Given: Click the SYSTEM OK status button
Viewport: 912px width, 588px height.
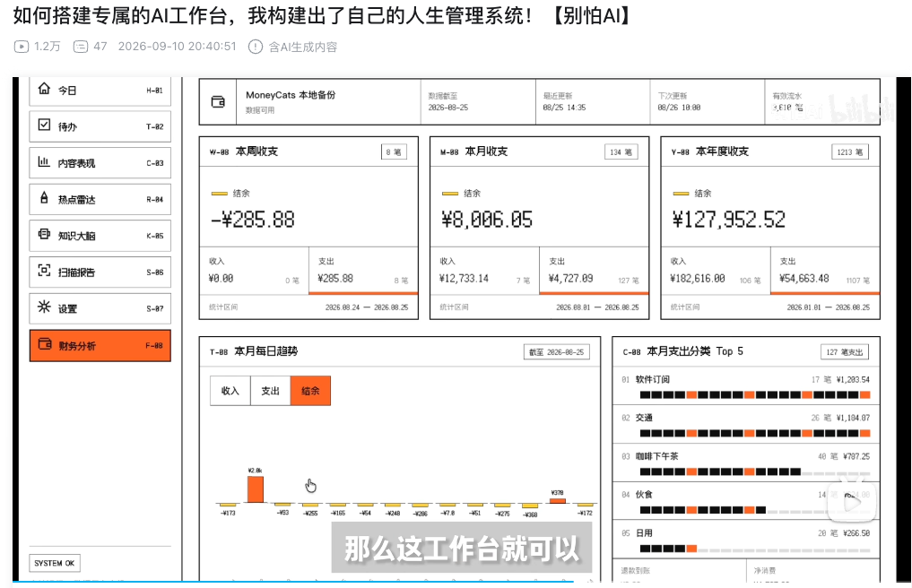Looking at the screenshot, I should [x=55, y=563].
